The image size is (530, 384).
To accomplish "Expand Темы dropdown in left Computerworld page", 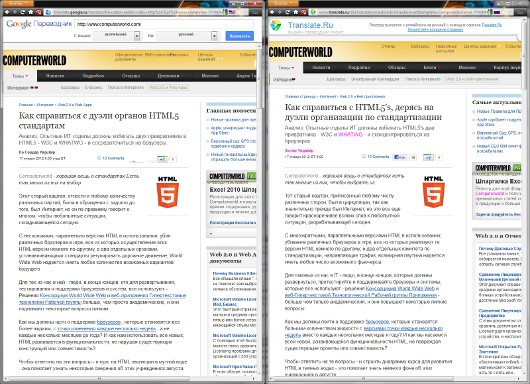I will point(20,76).
